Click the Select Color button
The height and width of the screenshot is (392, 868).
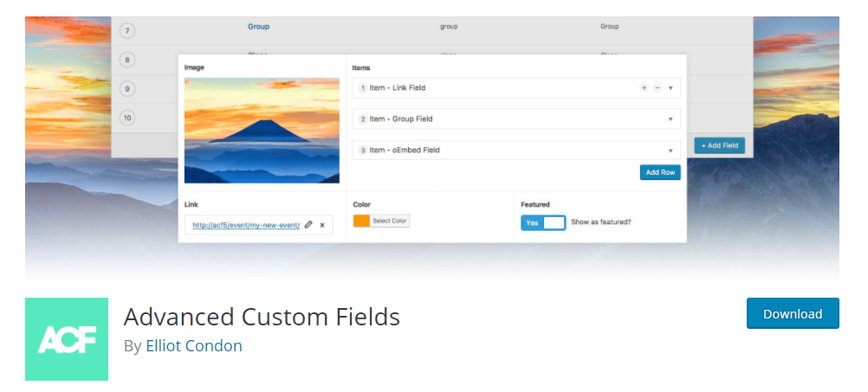coord(390,221)
